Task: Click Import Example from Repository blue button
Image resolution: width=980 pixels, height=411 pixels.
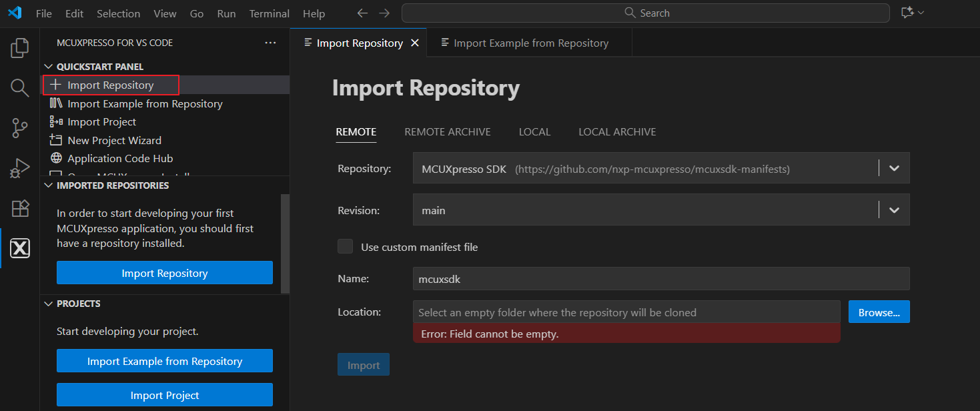Action: [165, 361]
